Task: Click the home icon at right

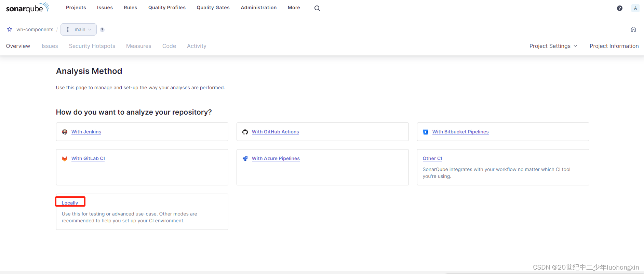Action: [633, 29]
